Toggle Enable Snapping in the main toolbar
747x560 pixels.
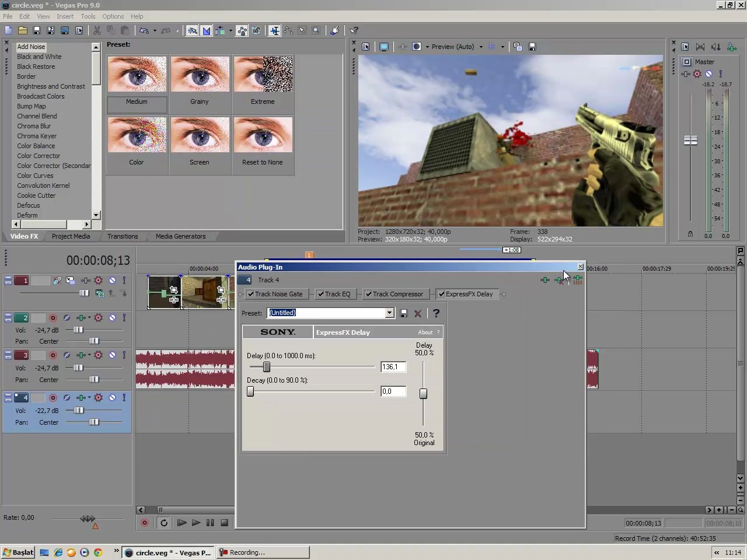point(192,30)
